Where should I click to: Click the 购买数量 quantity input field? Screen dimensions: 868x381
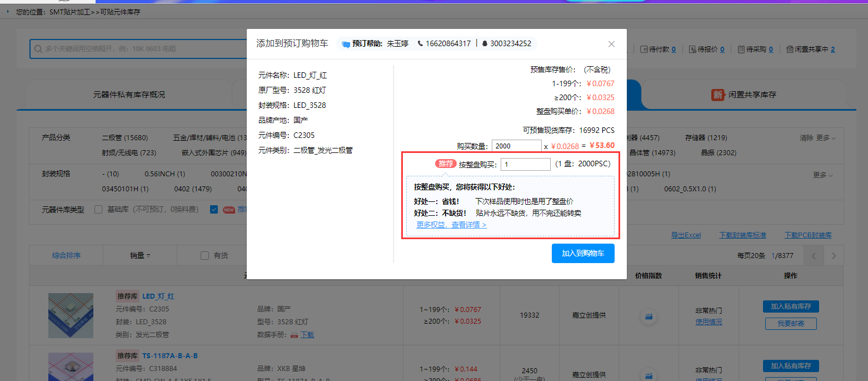[x=516, y=146]
